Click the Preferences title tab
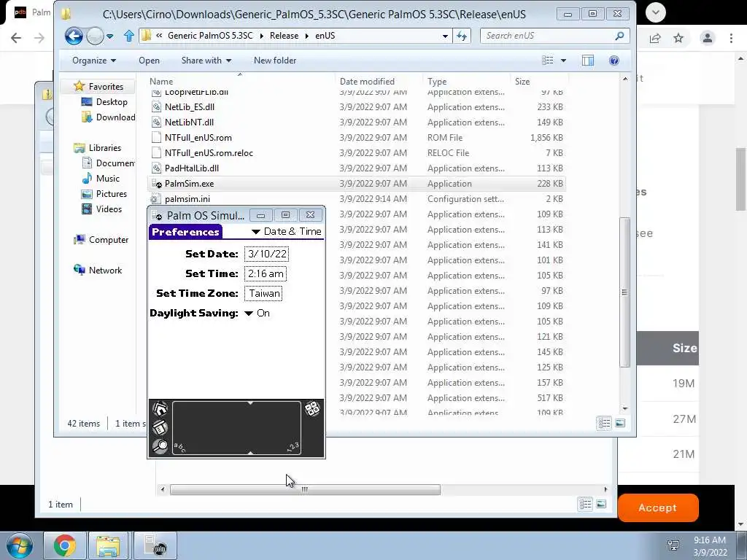Image resolution: width=747 pixels, height=560 pixels. point(185,232)
